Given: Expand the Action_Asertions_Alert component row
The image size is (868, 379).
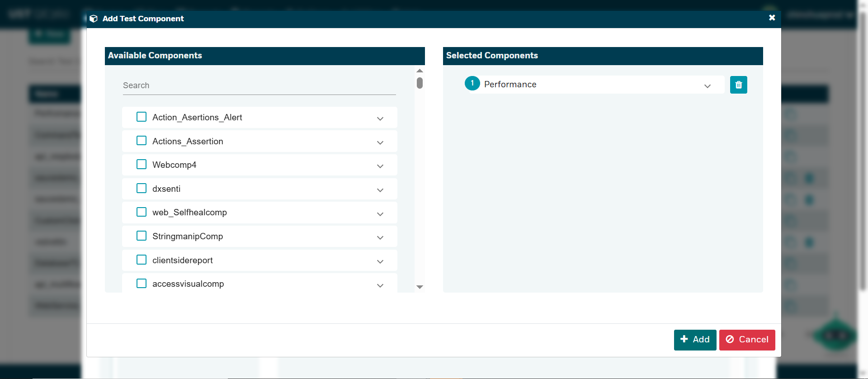Looking at the screenshot, I should (380, 118).
